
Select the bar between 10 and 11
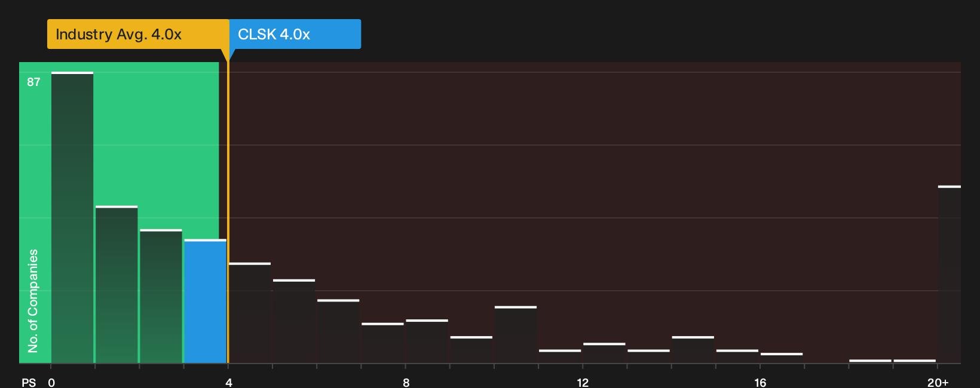click(x=516, y=335)
